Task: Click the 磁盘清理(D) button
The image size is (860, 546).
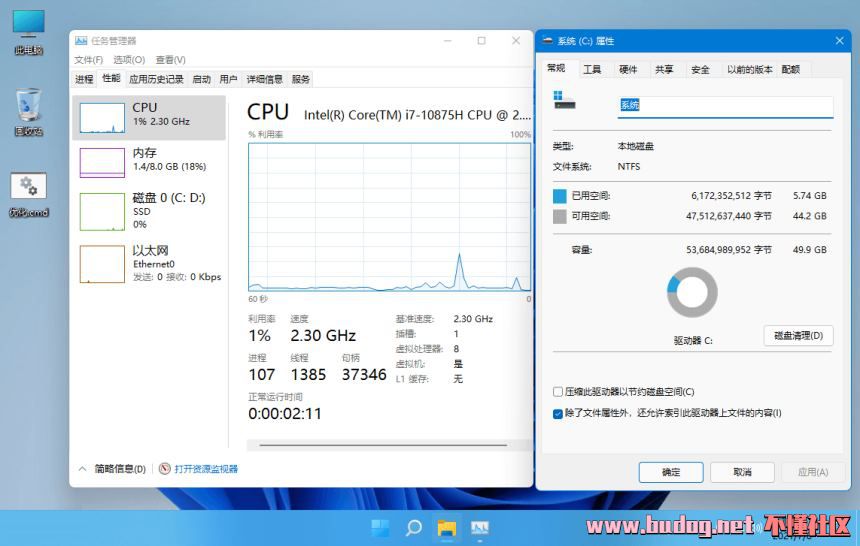Action: (798, 335)
